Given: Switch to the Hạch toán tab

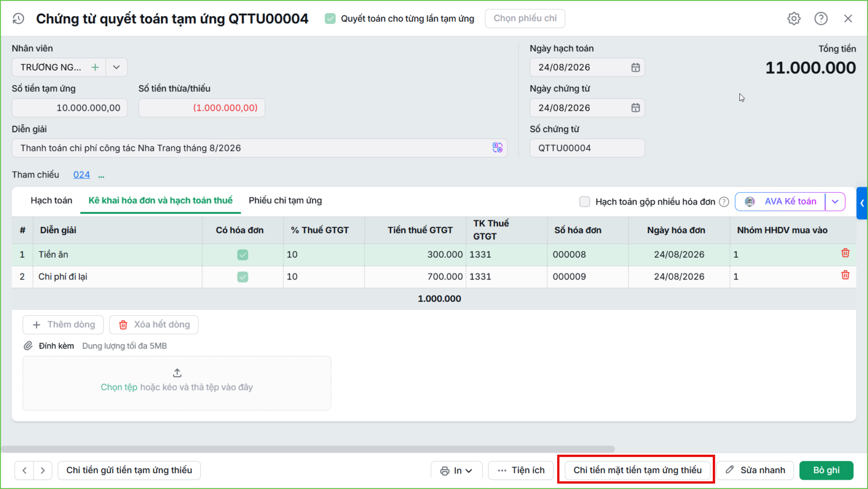Looking at the screenshot, I should (52, 200).
